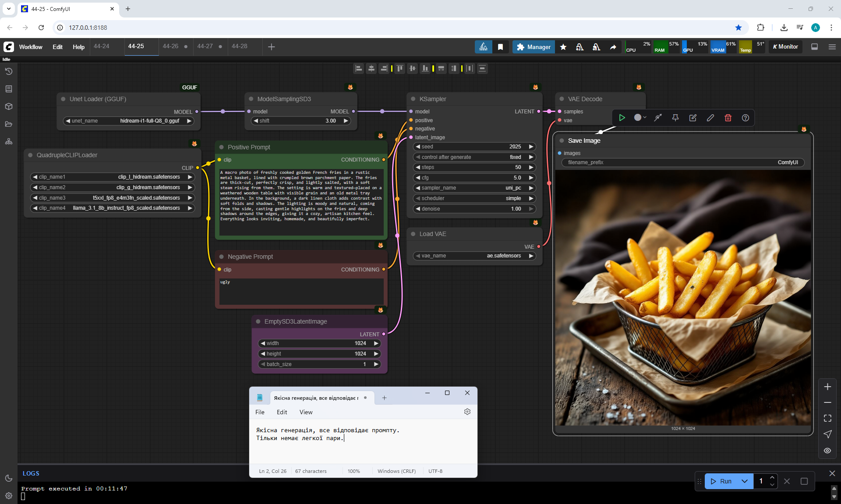Open the Workflow menu
This screenshot has width=841, height=504.
point(31,47)
